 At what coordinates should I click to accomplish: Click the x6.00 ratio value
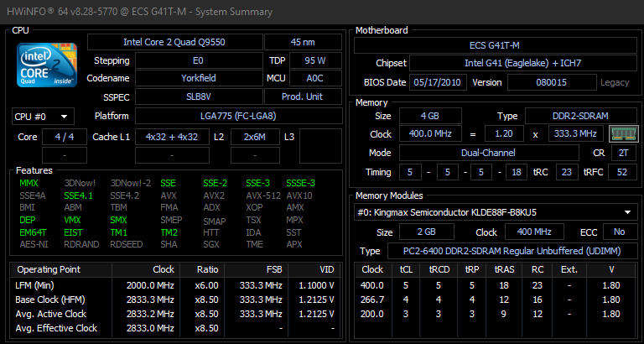[206, 285]
